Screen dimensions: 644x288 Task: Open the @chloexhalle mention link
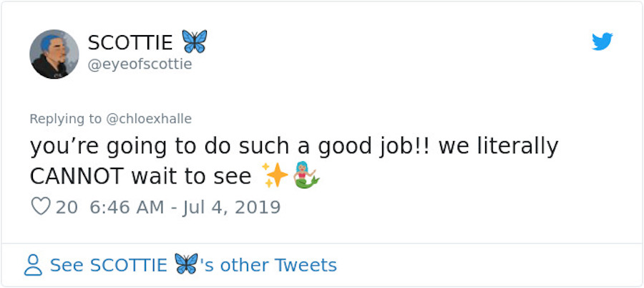click(149, 119)
